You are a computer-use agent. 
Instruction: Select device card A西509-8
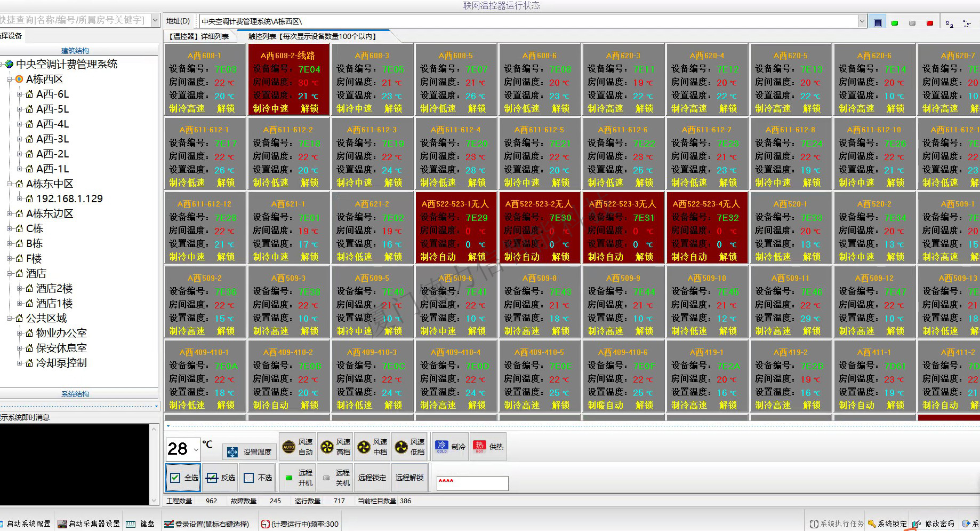[x=540, y=303]
